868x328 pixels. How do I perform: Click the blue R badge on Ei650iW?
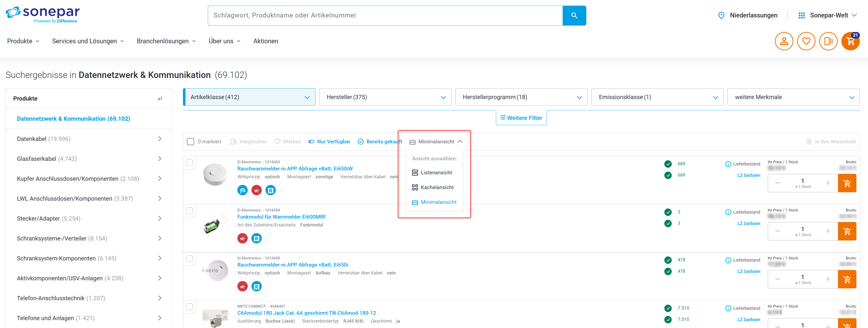(271, 190)
